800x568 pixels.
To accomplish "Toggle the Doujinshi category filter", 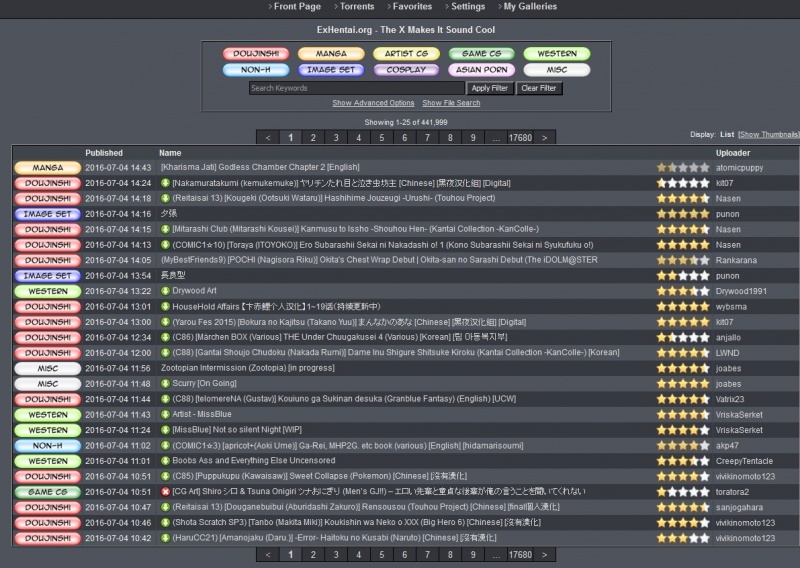I will (x=256, y=54).
